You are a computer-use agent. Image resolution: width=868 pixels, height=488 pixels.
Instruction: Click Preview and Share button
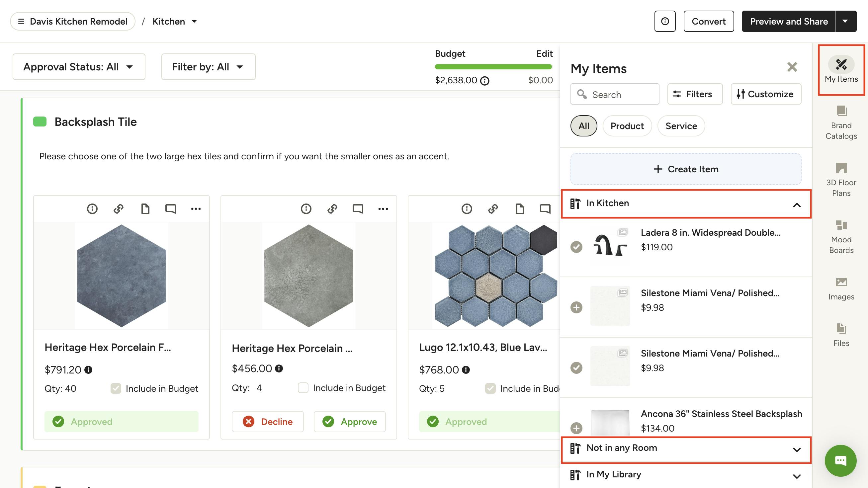(789, 21)
